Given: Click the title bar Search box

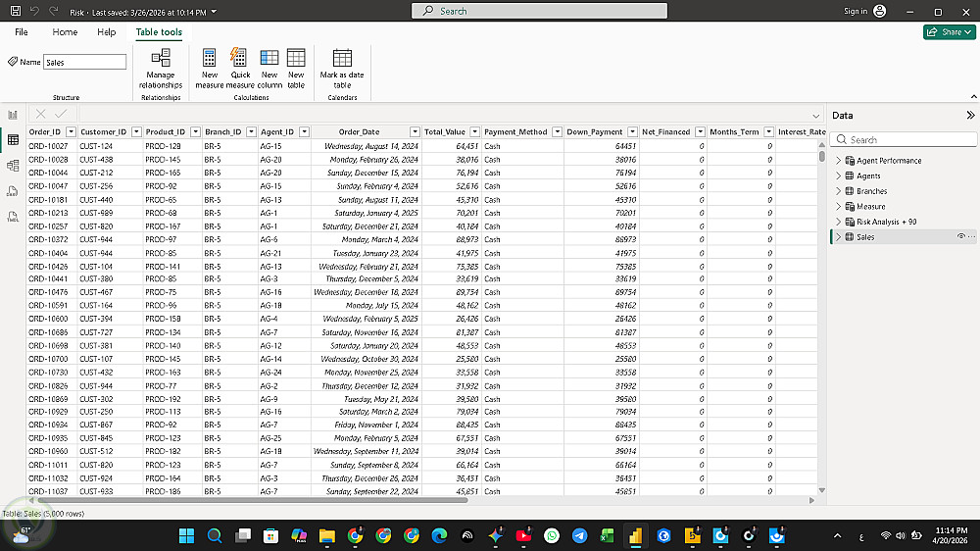Looking at the screenshot, I should pos(539,11).
